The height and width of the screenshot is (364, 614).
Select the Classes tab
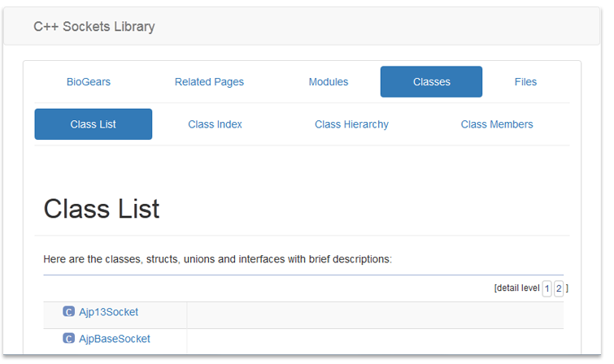431,81
